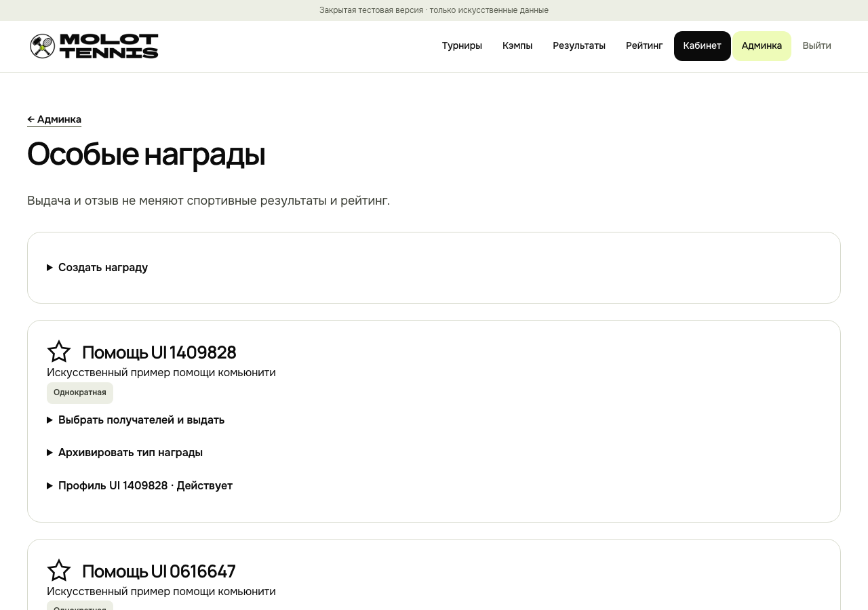
Task: Click the Особые награды page title
Action: point(146,155)
